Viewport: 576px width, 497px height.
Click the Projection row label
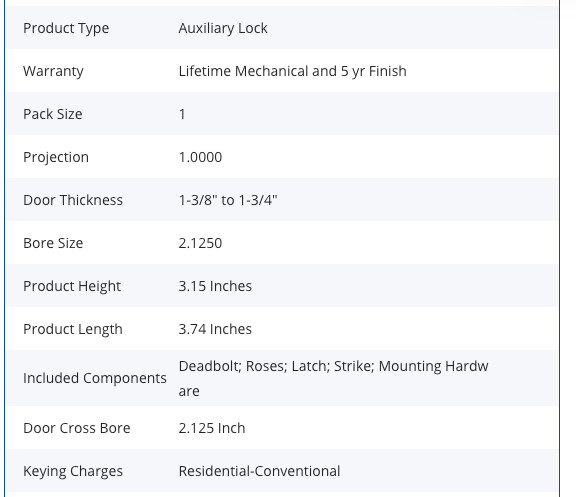click(x=56, y=157)
